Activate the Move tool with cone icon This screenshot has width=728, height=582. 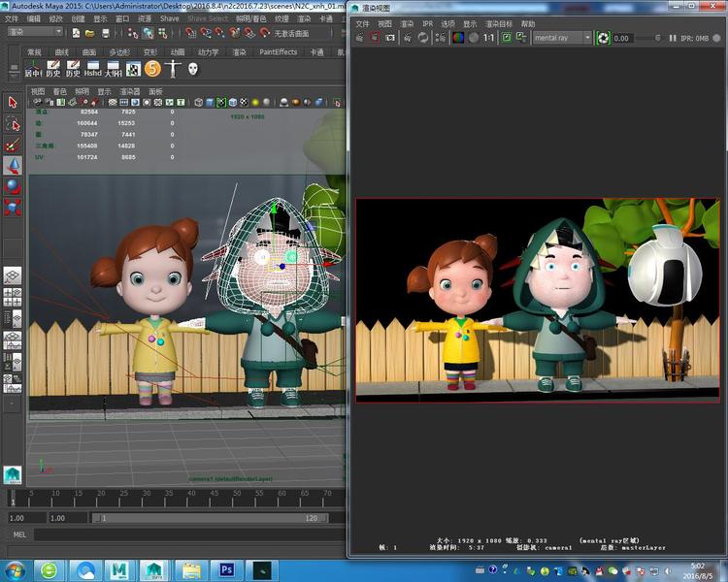[x=13, y=166]
